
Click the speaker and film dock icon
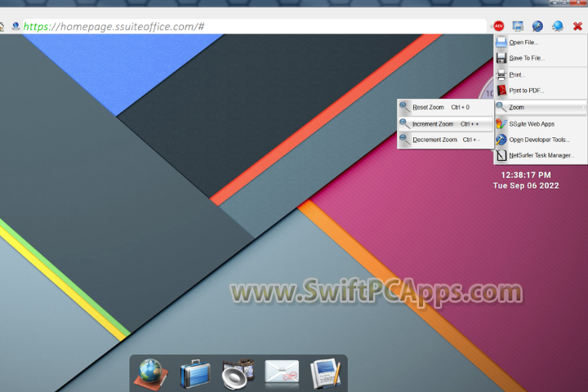tap(238, 373)
